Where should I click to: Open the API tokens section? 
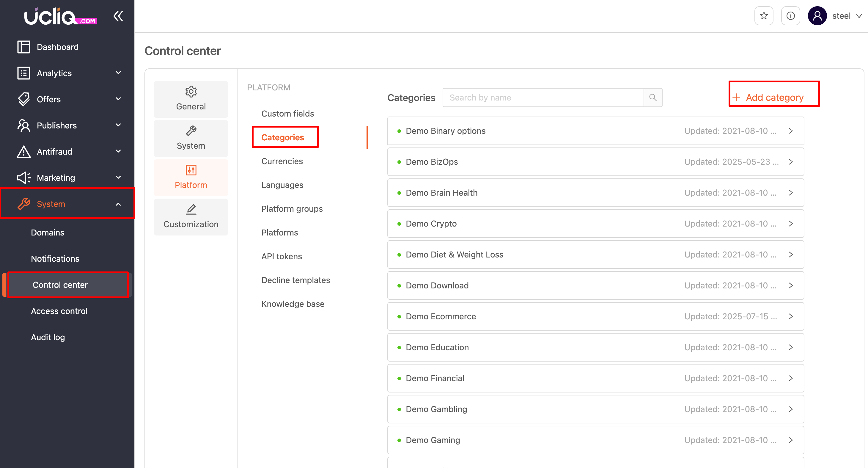coord(282,256)
